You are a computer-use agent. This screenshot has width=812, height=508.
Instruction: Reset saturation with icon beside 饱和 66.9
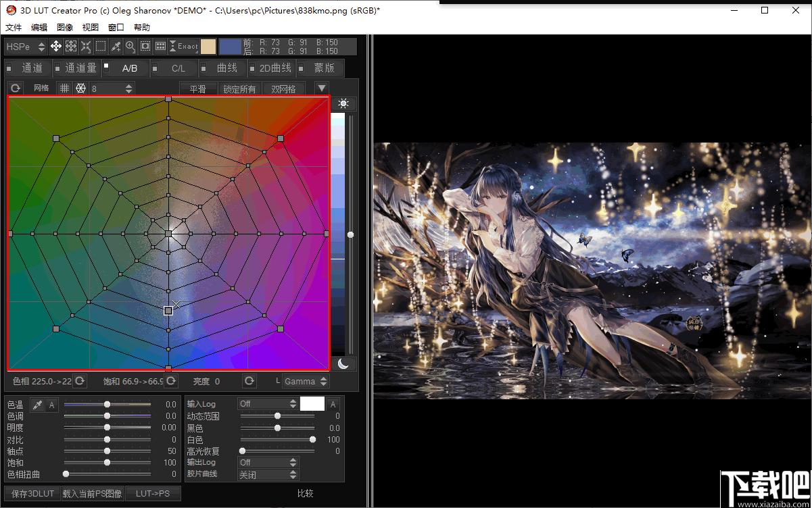click(x=170, y=381)
